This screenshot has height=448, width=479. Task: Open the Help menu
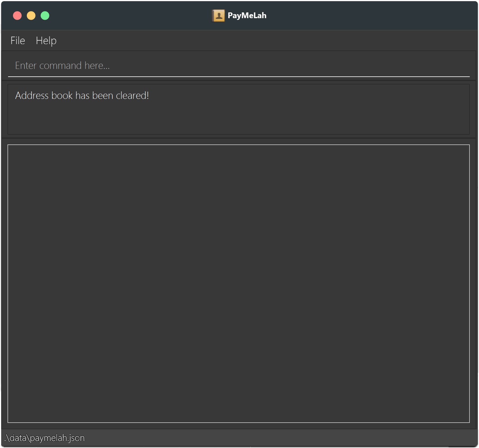(x=46, y=41)
